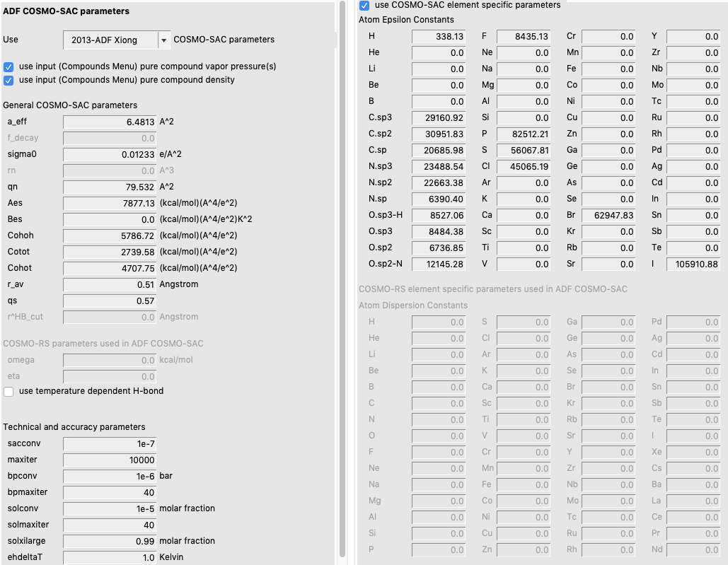Click the ehdeltaT value field
The width and height of the screenshot is (728, 565).
(x=110, y=558)
